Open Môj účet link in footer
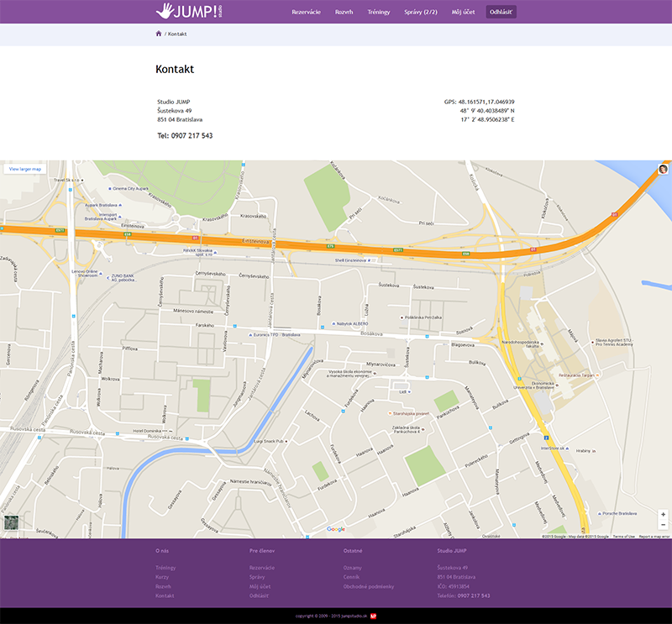This screenshot has width=672, height=624. pos(260,586)
